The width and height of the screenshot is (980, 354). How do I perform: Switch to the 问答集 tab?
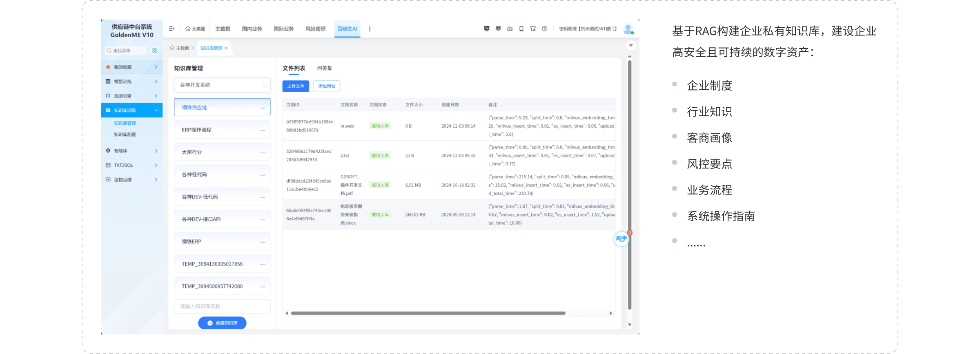(324, 69)
